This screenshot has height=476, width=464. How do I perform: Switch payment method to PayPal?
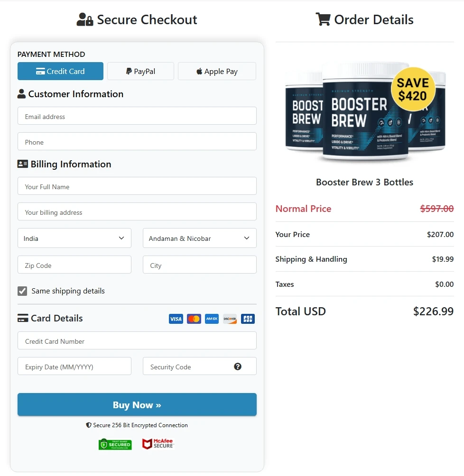point(140,71)
